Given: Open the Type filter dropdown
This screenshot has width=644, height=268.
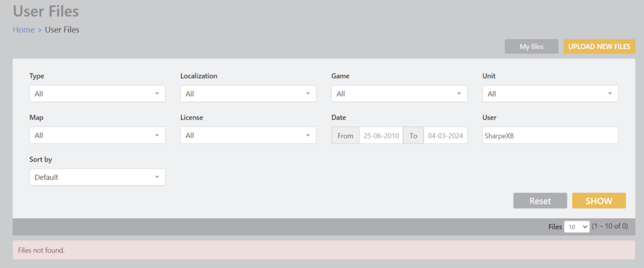Looking at the screenshot, I should click(97, 94).
